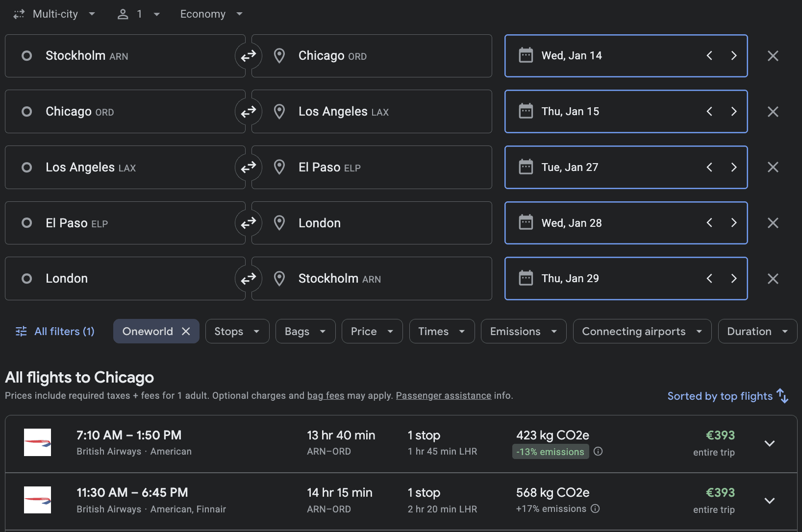802x532 pixels.
Task: Open the passenger count dropdown
Action: point(139,14)
